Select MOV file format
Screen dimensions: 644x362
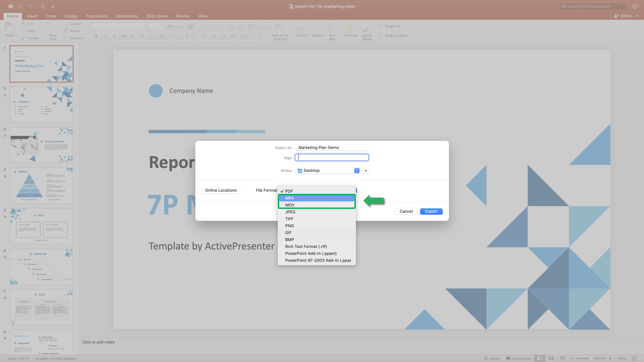(x=317, y=205)
